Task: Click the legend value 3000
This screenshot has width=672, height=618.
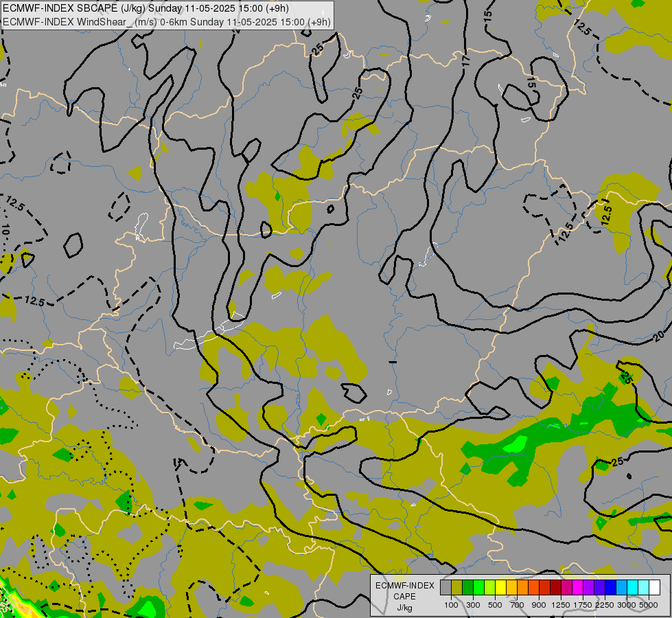Action: tap(627, 605)
